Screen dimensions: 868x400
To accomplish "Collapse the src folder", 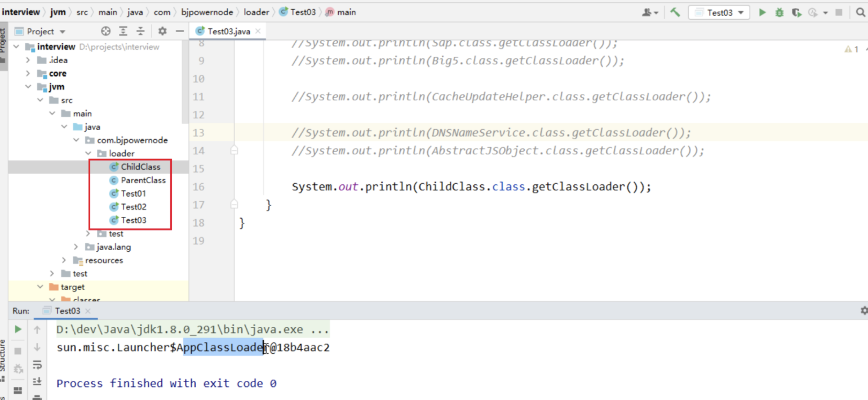I will (x=40, y=100).
